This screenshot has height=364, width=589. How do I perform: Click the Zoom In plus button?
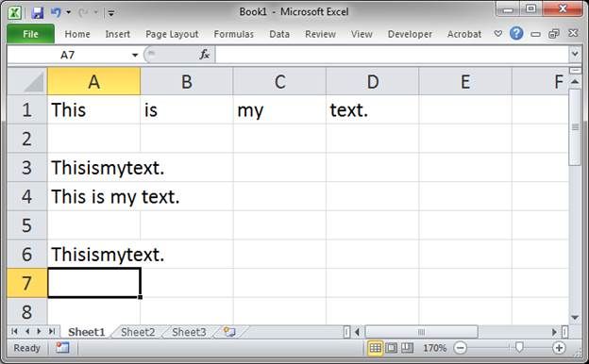tap(560, 348)
